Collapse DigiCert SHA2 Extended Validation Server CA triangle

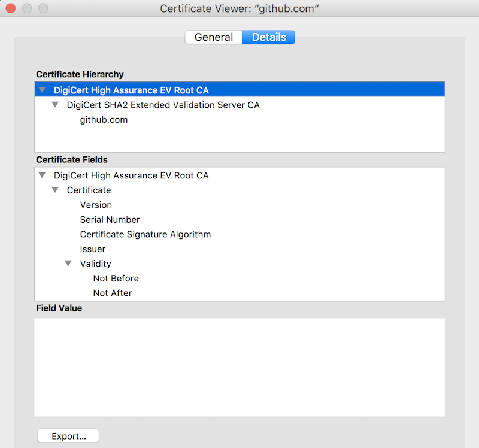55,105
